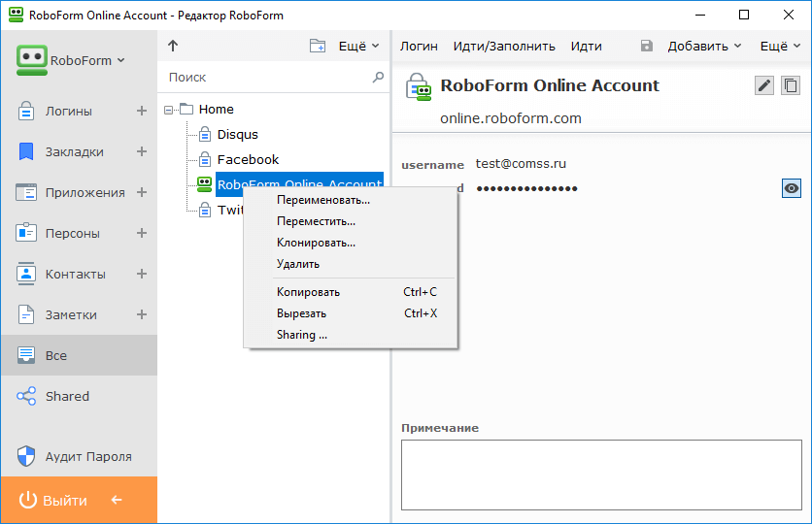Add a new bookmark with plus
812x524 pixels.
(x=142, y=151)
